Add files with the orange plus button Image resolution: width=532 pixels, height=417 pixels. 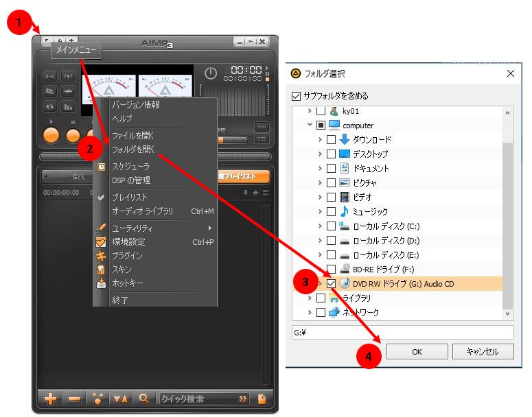(x=50, y=398)
